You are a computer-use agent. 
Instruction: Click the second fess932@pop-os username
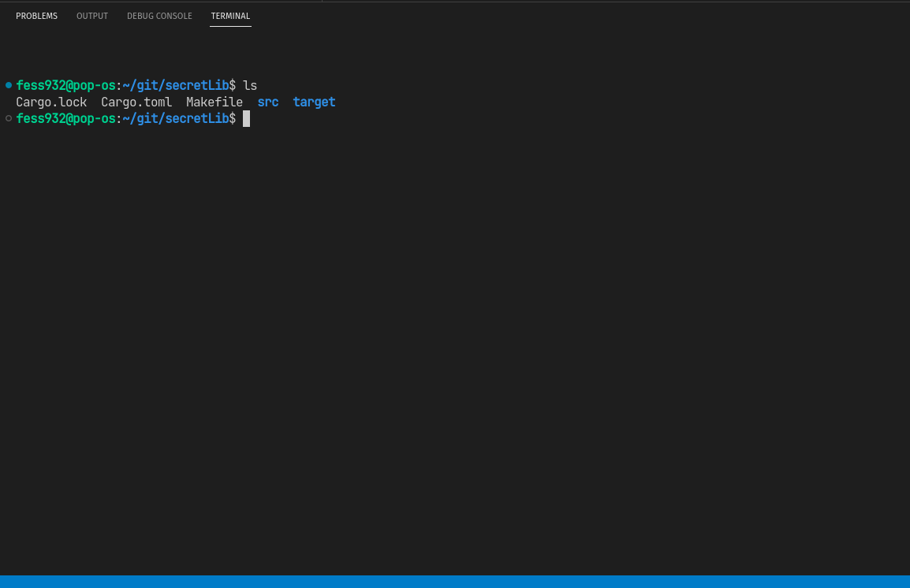65,118
